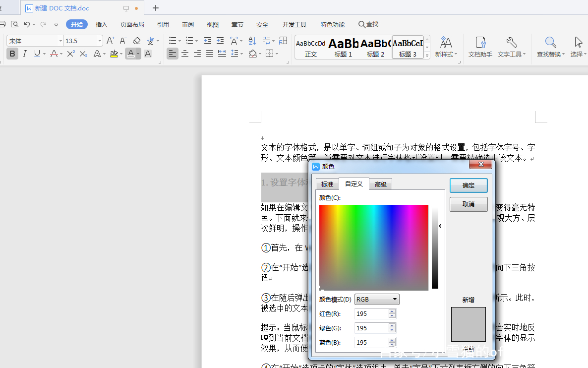Select 自定义 tab in color dialog

[353, 184]
